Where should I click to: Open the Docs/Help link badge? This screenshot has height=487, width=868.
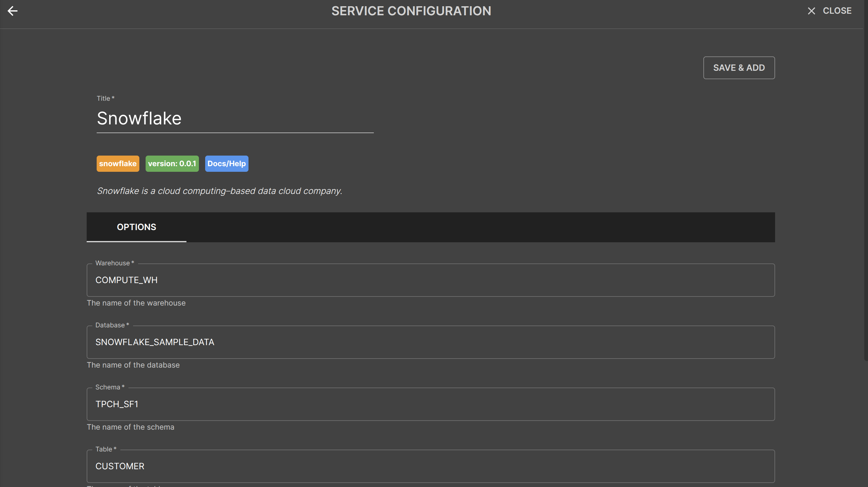(226, 163)
